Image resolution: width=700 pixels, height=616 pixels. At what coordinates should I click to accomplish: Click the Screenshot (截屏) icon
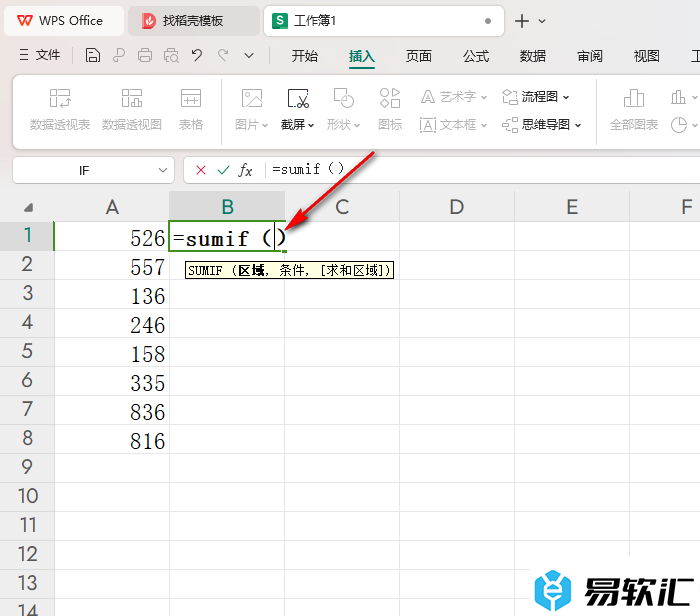pos(298,98)
